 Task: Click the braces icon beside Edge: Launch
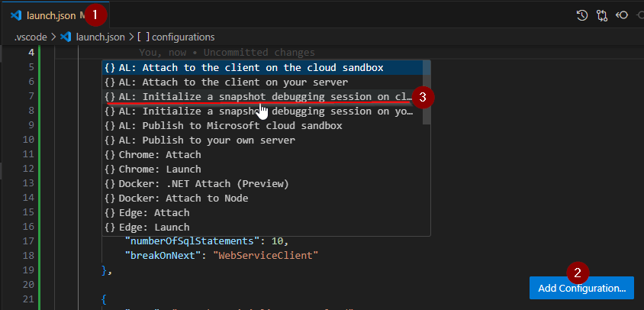tap(110, 228)
